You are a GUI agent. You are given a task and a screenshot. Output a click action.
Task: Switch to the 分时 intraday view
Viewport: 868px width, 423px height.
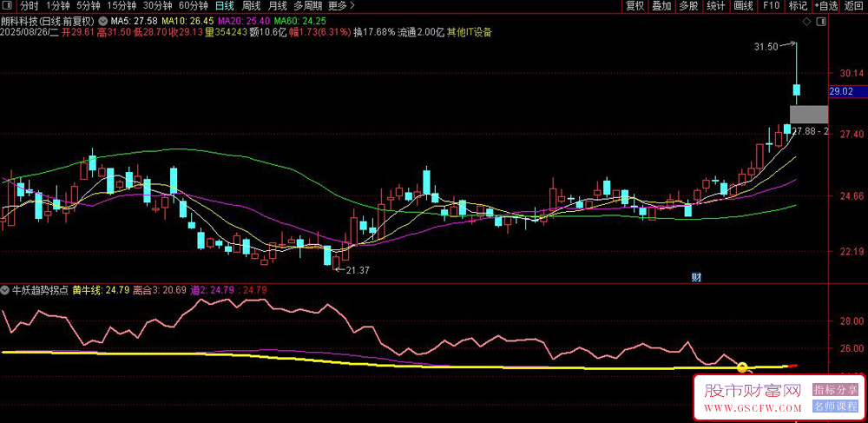30,6
